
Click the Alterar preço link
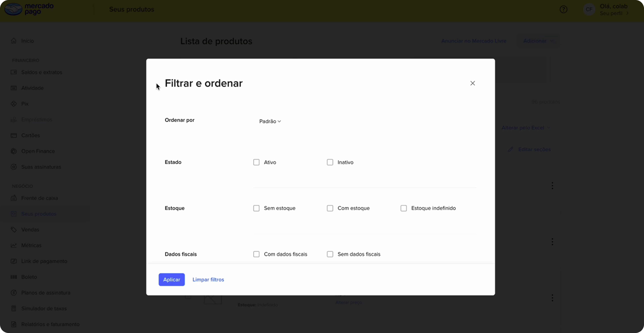tap(349, 302)
